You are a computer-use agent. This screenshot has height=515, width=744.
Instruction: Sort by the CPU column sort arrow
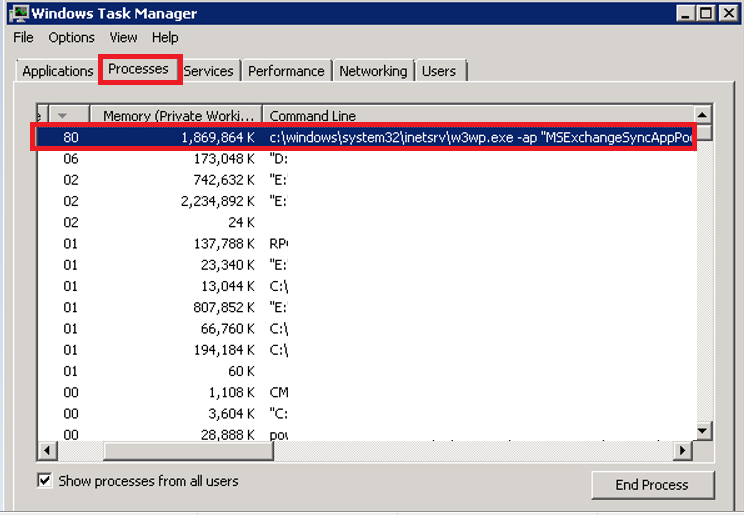point(63,115)
